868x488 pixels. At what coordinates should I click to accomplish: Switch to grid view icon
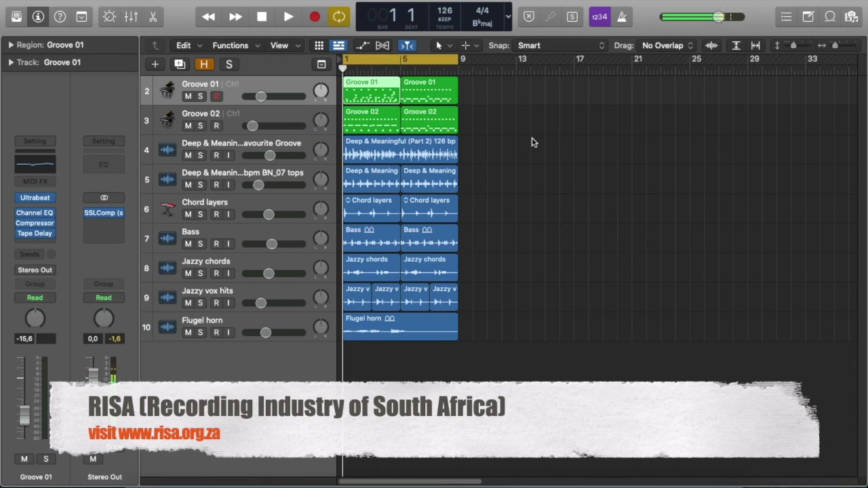point(319,45)
